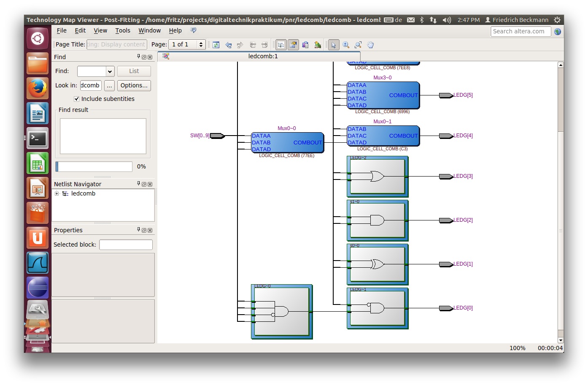Screen dimensions: 588x386
Task: Expand the ledcomb tree node
Action: (57, 193)
